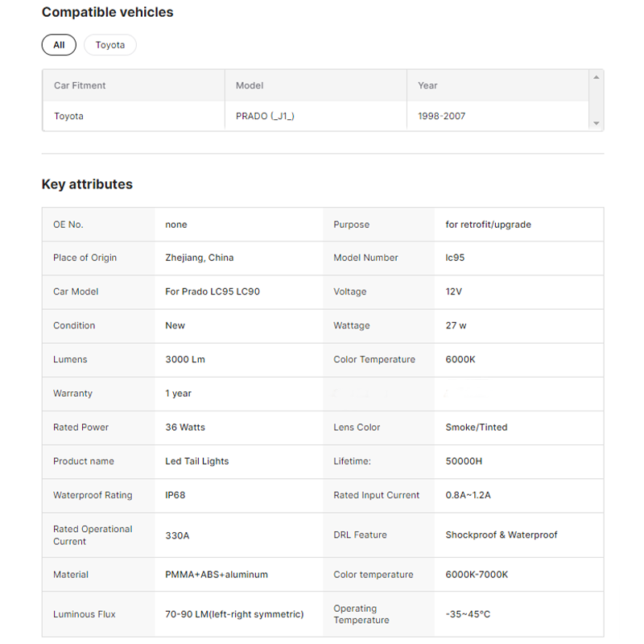Click the Toyota cell in fitment row

point(68,116)
